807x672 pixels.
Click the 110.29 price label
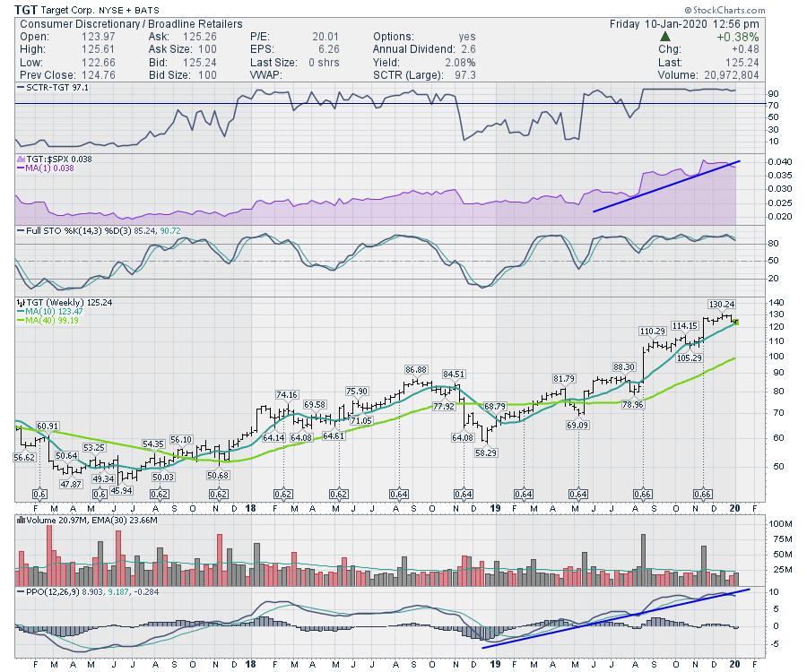click(x=652, y=332)
